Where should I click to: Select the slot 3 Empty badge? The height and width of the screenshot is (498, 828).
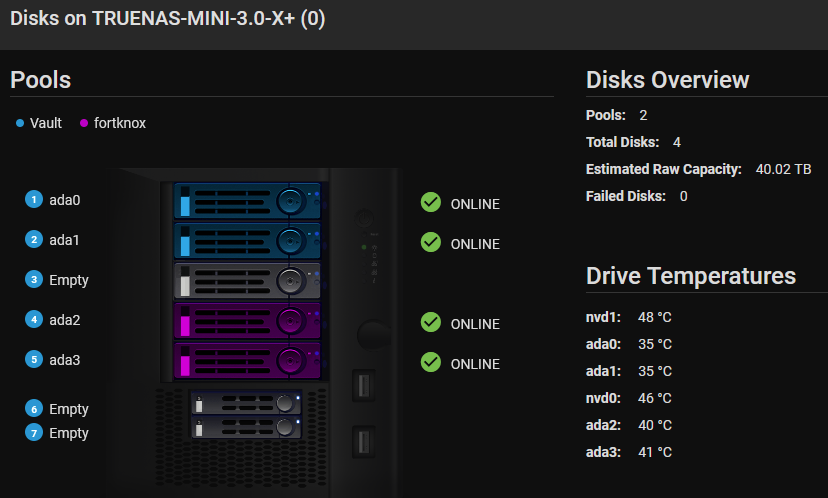click(x=34, y=280)
